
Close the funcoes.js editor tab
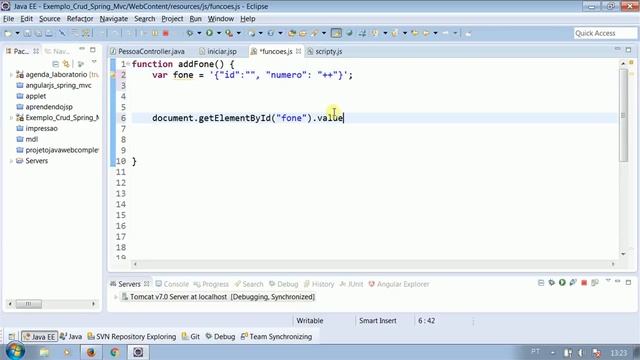tap(298, 51)
